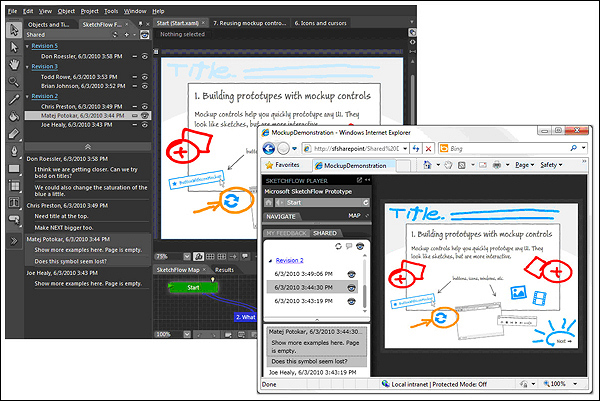This screenshot has width=600, height=401.
Task: Select the Button control tool
Action: (x=14, y=219)
